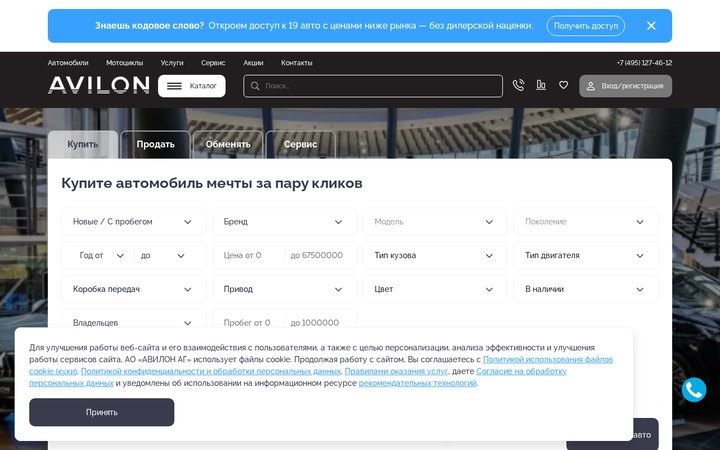Focus the Поиск search field

373,86
